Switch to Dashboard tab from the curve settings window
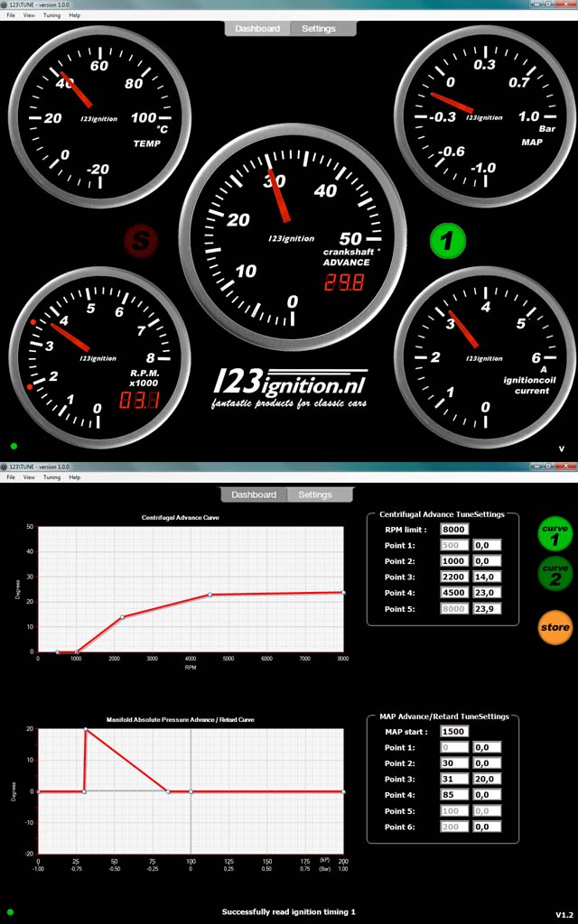Image resolution: width=578 pixels, height=924 pixels. [254, 494]
